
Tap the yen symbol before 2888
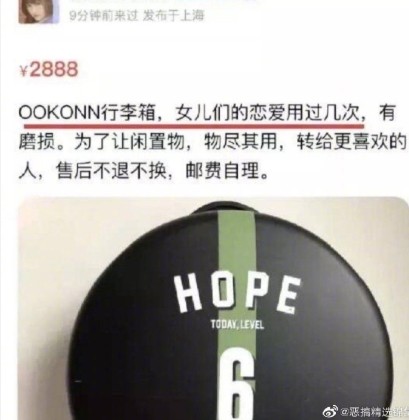pyautogui.click(x=24, y=71)
